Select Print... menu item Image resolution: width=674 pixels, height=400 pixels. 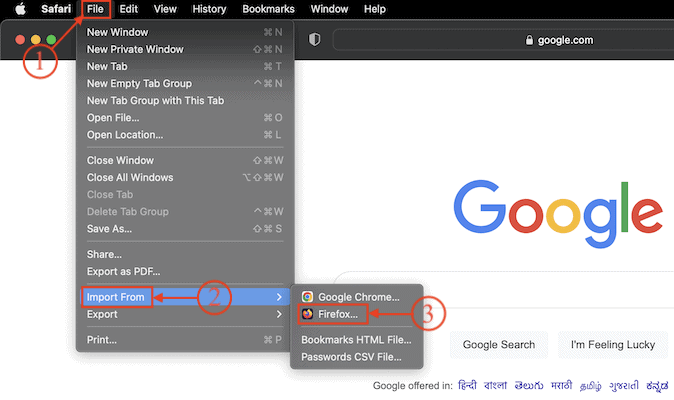tap(185, 340)
